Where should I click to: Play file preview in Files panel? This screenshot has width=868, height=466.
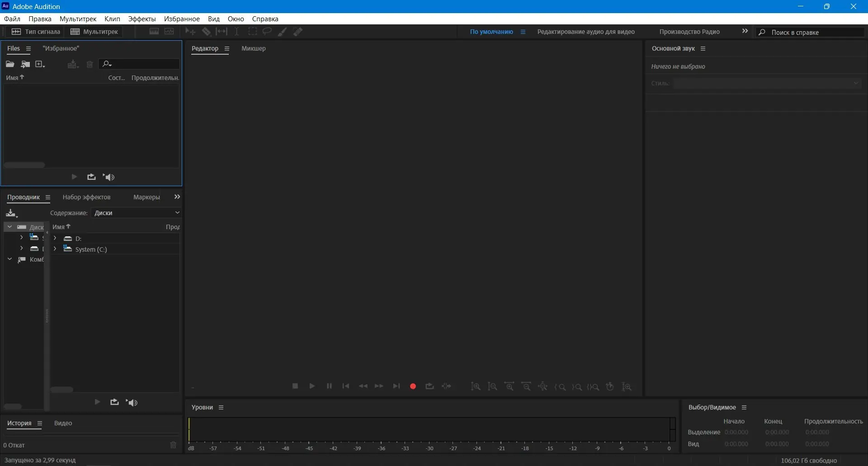coord(74,177)
